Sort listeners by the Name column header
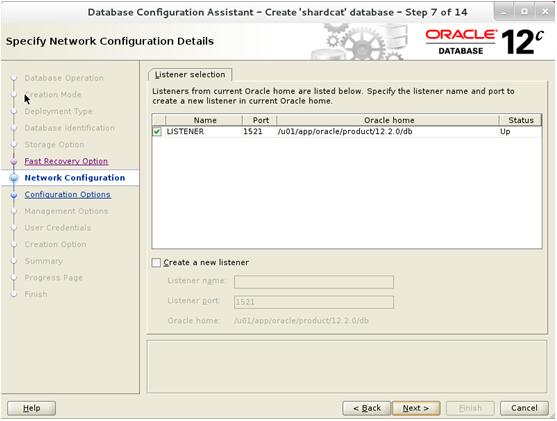 (x=204, y=120)
